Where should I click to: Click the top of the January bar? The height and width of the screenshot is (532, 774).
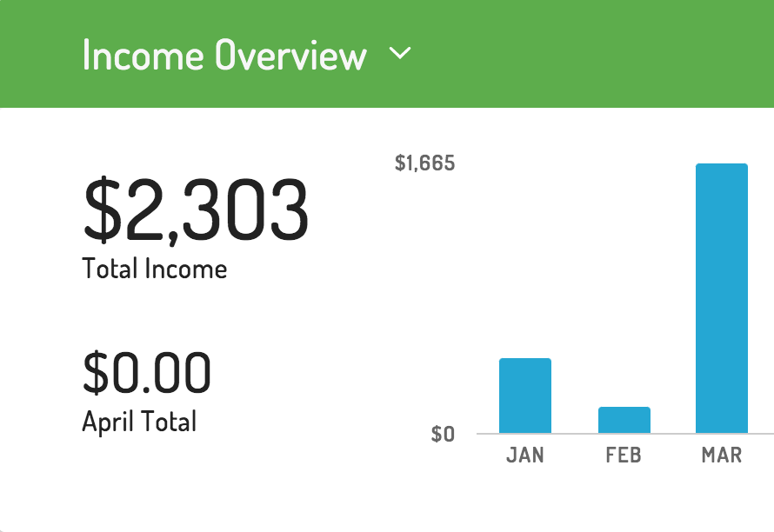(525, 361)
